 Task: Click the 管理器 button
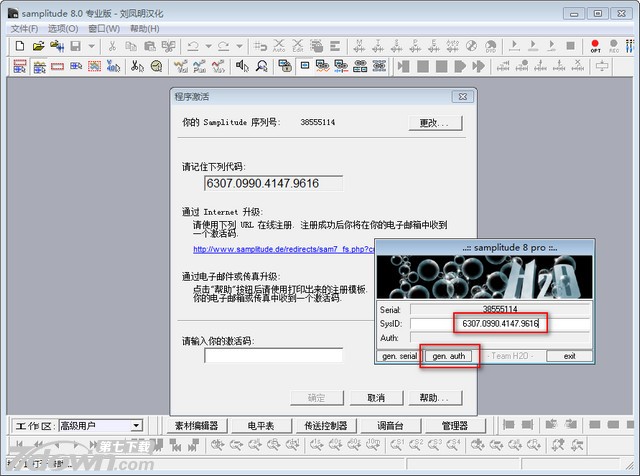(455, 426)
